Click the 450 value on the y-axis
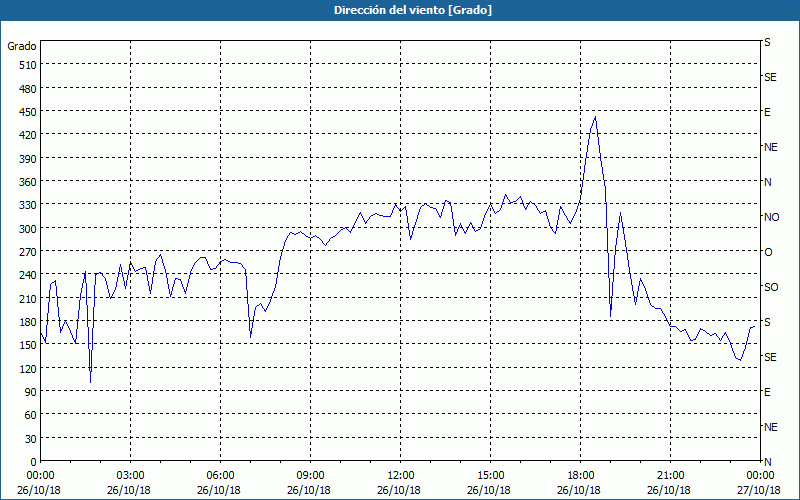The image size is (800, 500). click(x=28, y=112)
